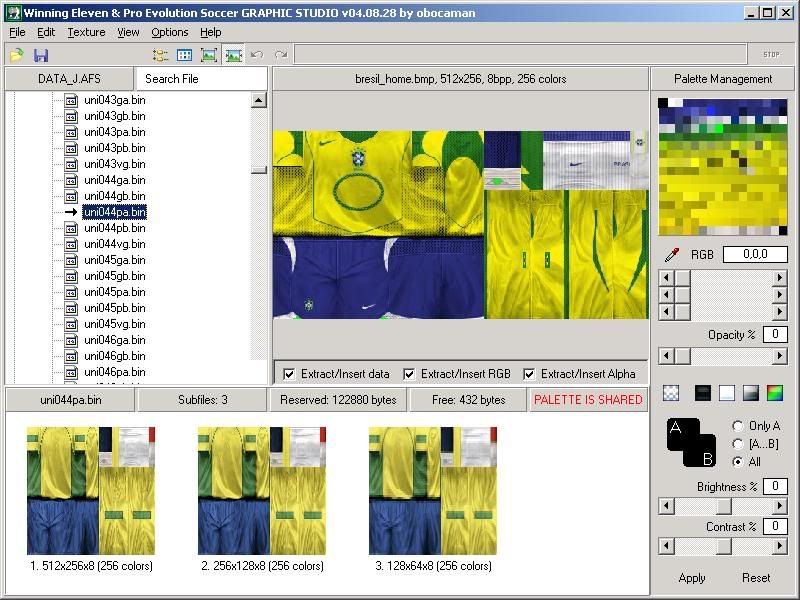The image size is (800, 600).
Task: Click the file icon beside uni046ga.bin
Action: point(71,340)
